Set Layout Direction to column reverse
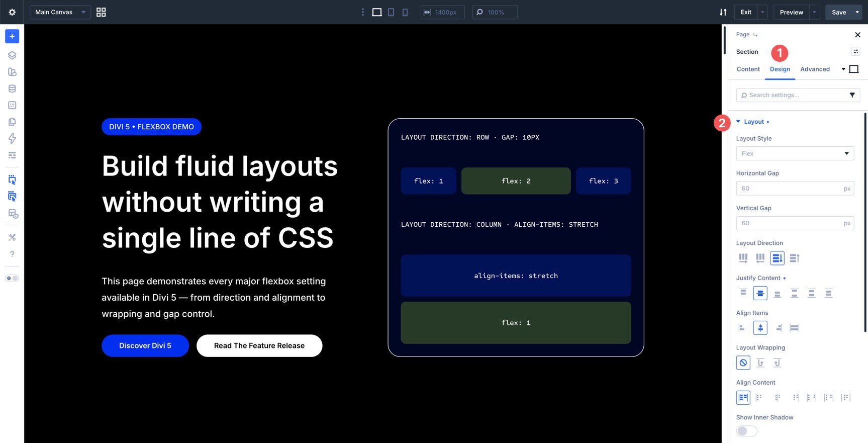The height and width of the screenshot is (443, 868). 794,258
